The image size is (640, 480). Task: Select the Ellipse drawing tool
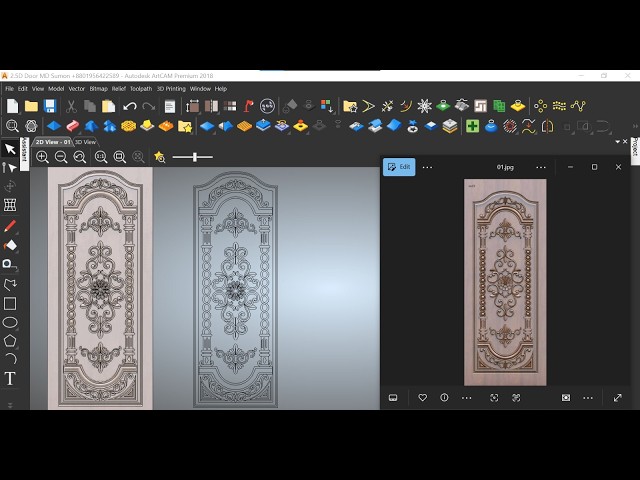10,322
